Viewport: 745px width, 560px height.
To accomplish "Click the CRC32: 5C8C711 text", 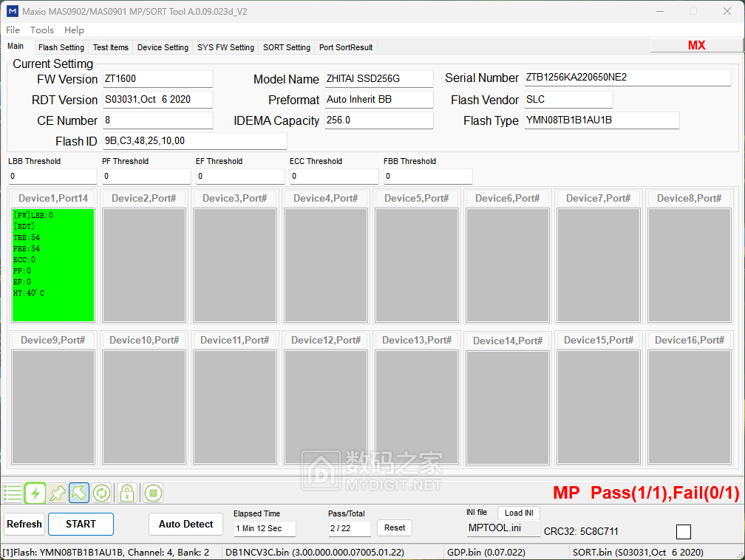I will (581, 531).
